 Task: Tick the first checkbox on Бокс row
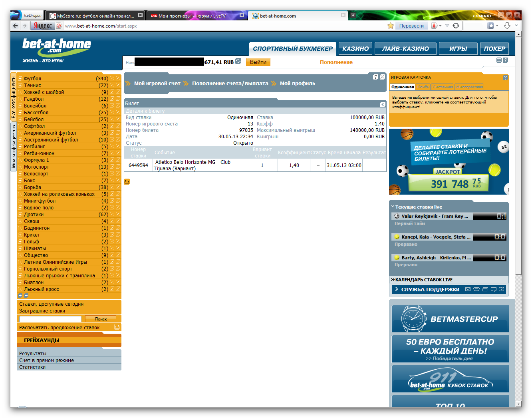click(112, 180)
